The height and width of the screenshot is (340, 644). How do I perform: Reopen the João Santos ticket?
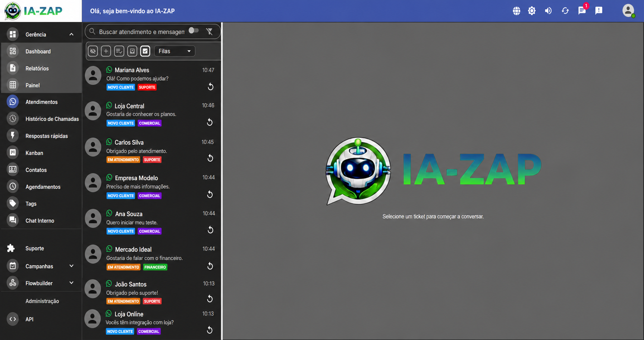[210, 299]
